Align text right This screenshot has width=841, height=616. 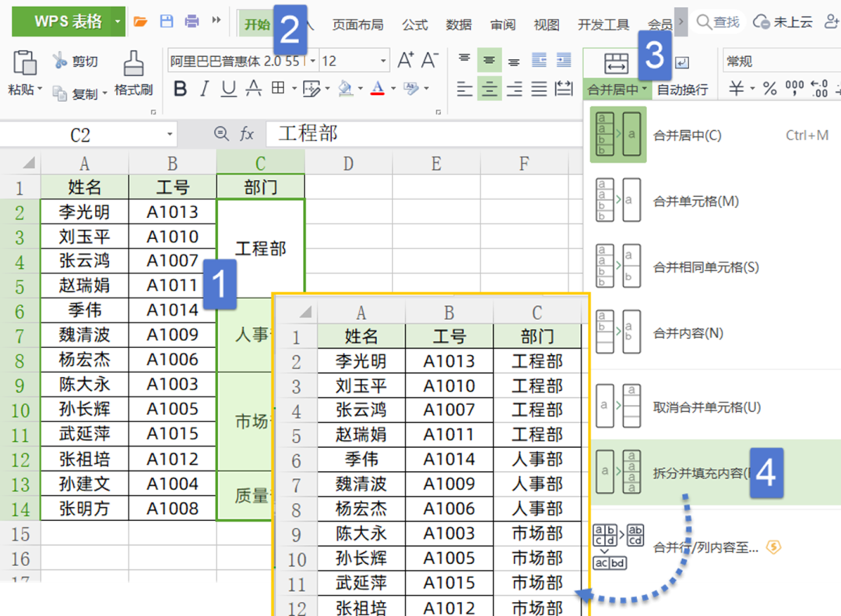coord(514,89)
